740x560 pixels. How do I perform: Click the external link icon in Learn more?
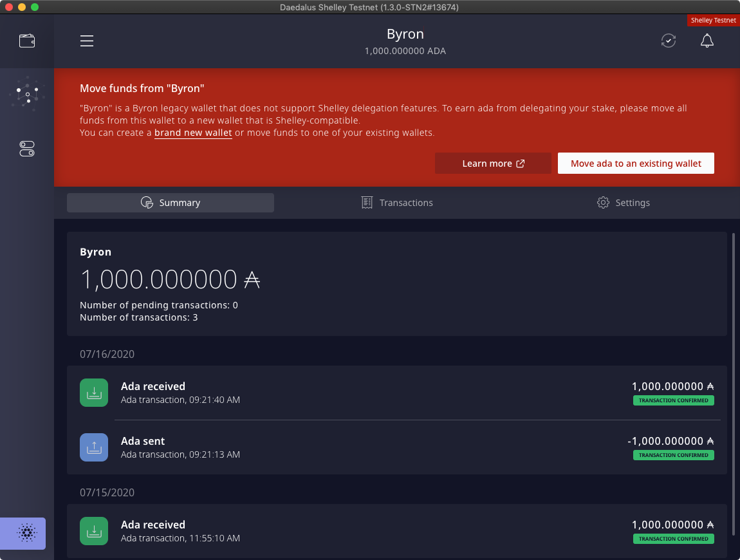tap(521, 163)
